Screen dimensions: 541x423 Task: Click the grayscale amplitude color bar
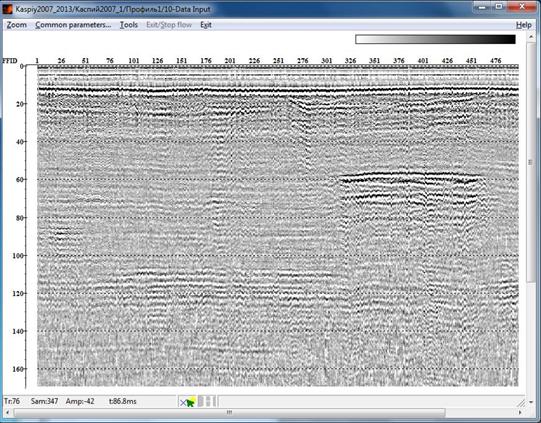pyautogui.click(x=435, y=39)
